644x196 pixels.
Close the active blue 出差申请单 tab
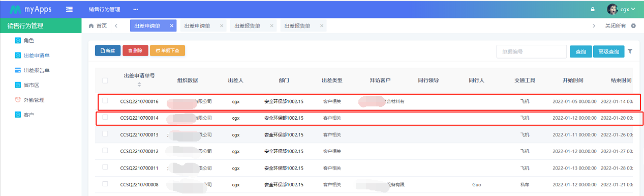pos(171,25)
